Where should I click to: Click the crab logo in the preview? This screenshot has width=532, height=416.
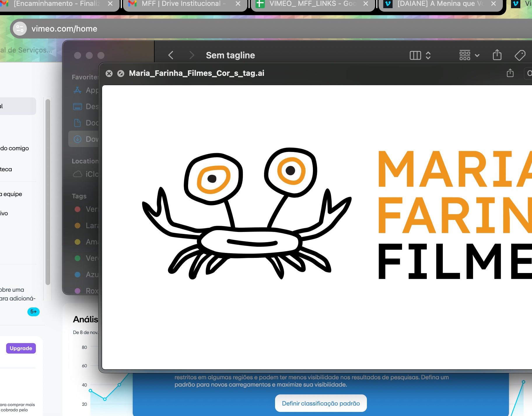(x=247, y=214)
